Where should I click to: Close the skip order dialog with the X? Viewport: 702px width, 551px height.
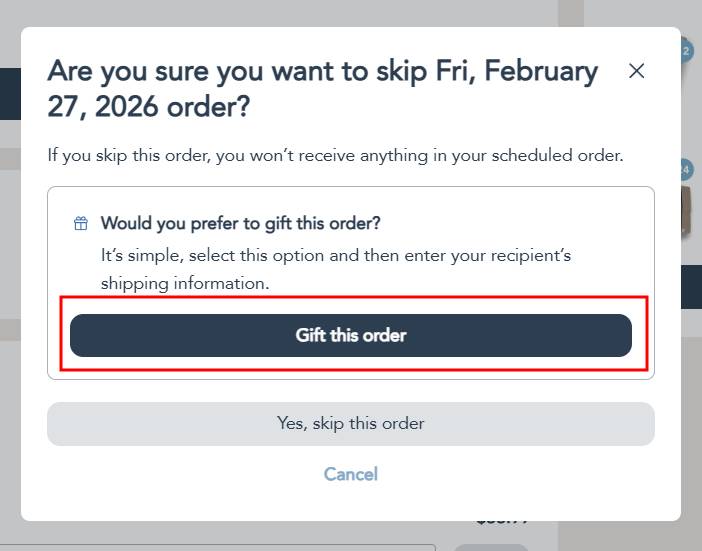click(x=636, y=71)
